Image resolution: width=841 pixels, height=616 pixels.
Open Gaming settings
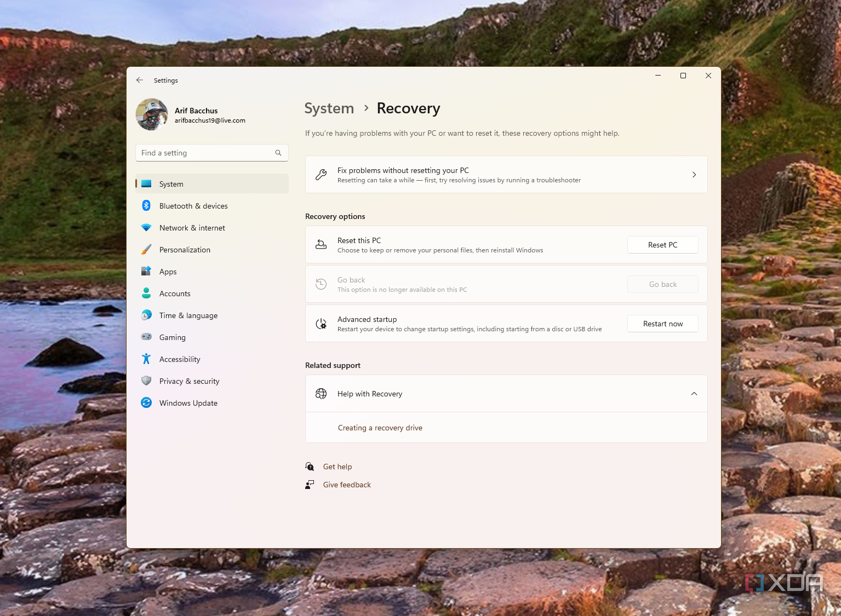pos(172,337)
